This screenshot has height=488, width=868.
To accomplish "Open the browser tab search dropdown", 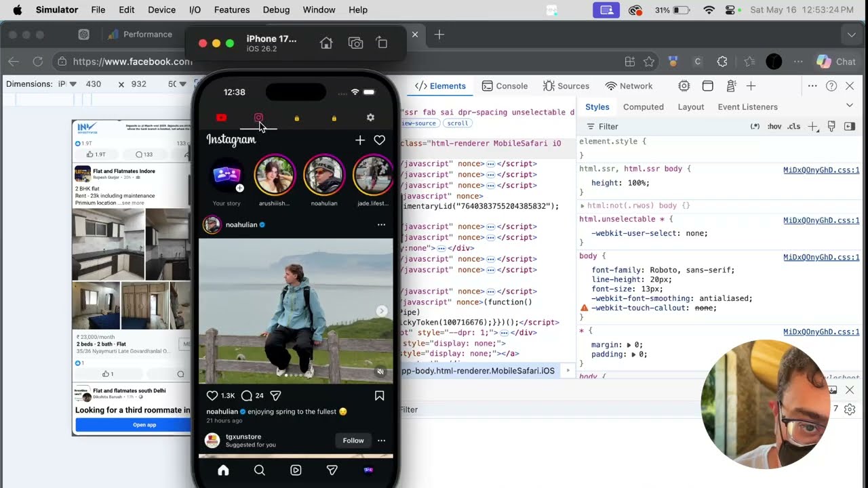I will (x=852, y=35).
